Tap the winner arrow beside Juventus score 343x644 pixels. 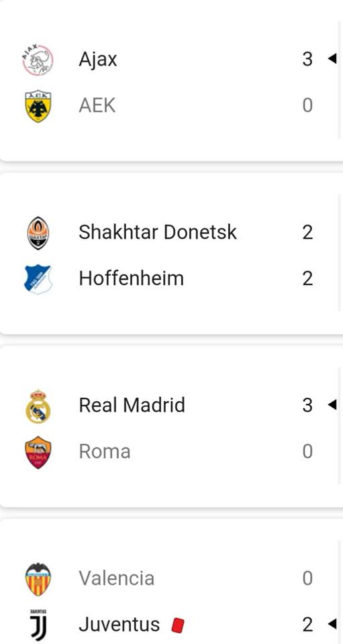tap(332, 625)
